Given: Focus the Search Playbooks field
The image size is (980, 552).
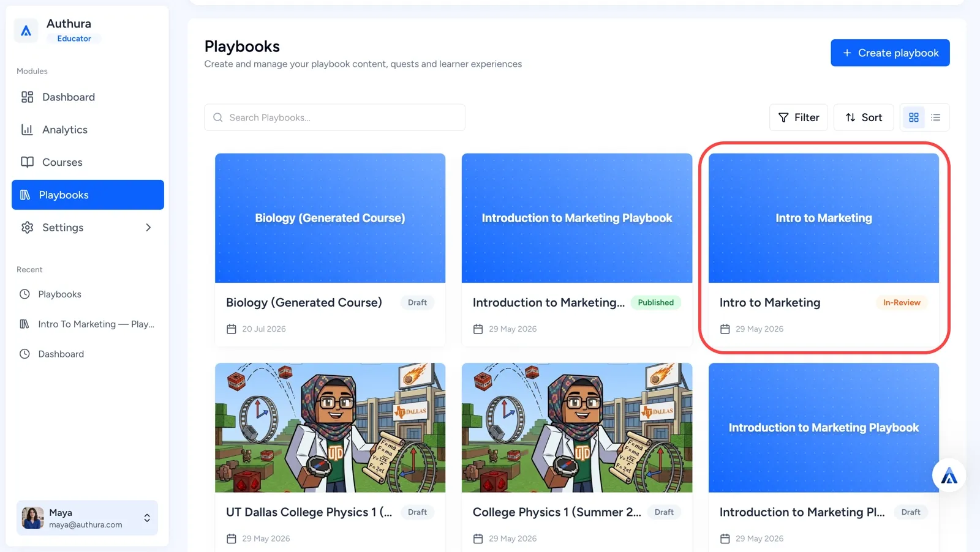Looking at the screenshot, I should (x=334, y=117).
